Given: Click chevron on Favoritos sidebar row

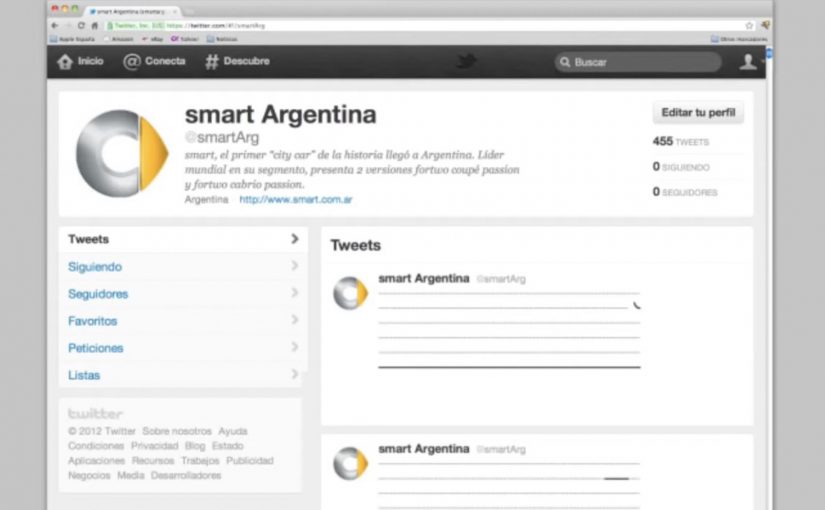Looking at the screenshot, I should (x=294, y=320).
